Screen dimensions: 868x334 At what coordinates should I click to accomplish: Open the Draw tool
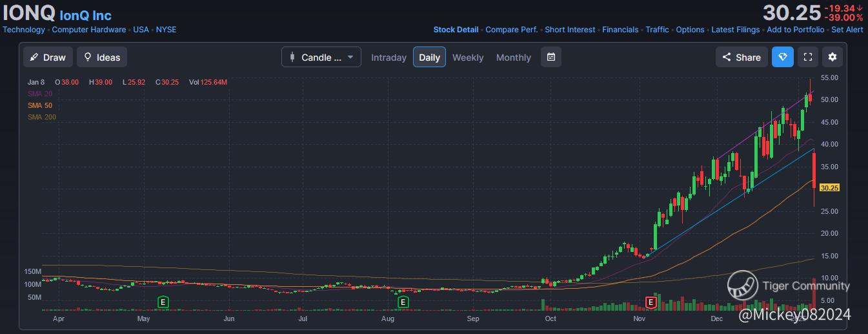tap(48, 57)
